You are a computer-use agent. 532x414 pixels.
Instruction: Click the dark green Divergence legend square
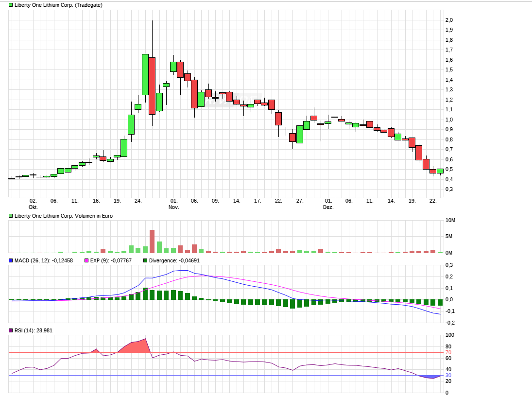[x=145, y=261]
